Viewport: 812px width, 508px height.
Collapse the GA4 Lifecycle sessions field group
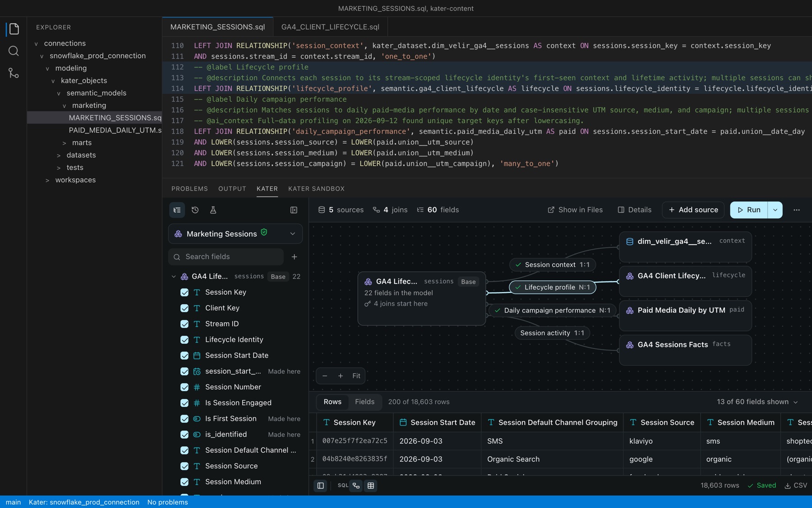[174, 277]
